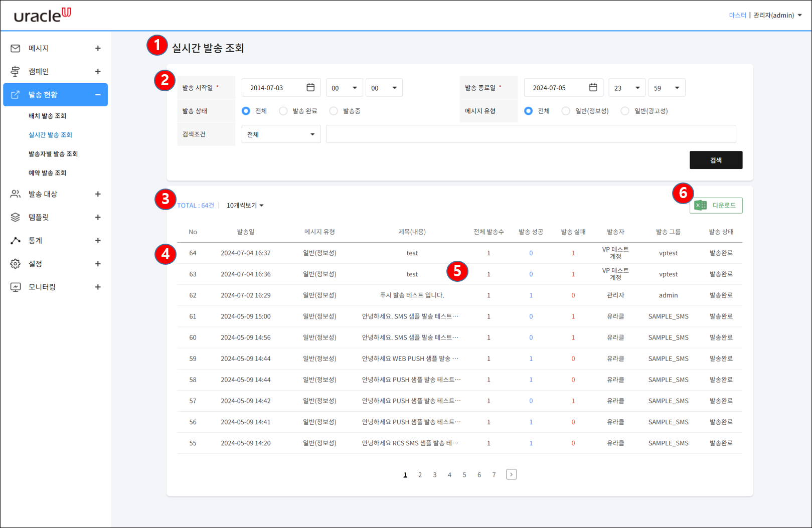The image size is (812, 528).
Task: Open 발송자별 발송 조회 submenu
Action: pyautogui.click(x=53, y=154)
